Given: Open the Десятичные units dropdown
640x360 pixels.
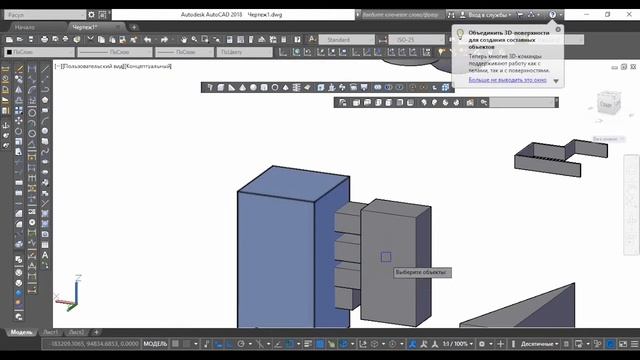Looking at the screenshot, I should click(x=539, y=344).
